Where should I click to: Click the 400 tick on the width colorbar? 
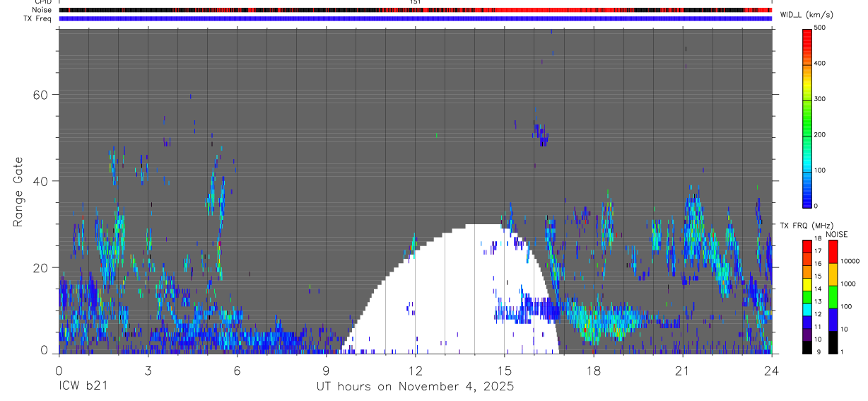(x=820, y=63)
